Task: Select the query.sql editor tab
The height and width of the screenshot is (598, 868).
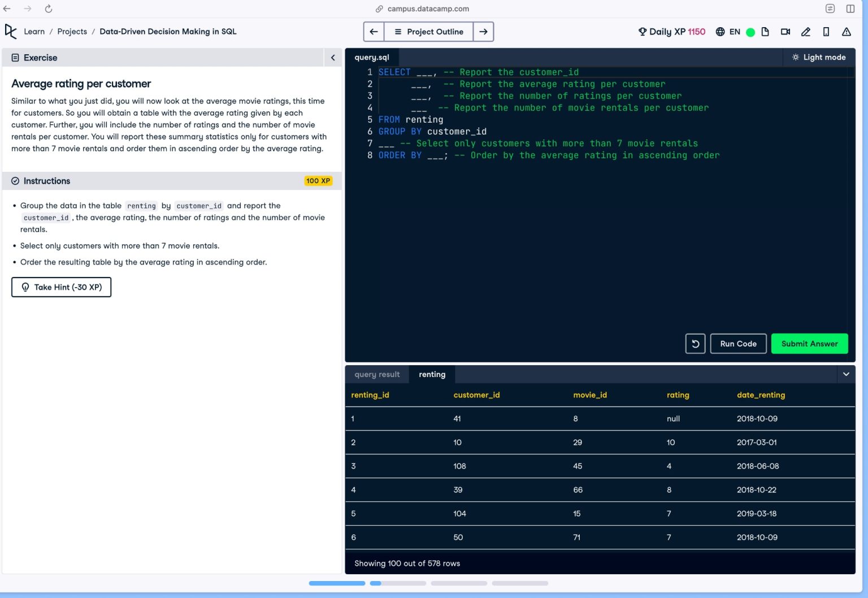Action: click(372, 57)
